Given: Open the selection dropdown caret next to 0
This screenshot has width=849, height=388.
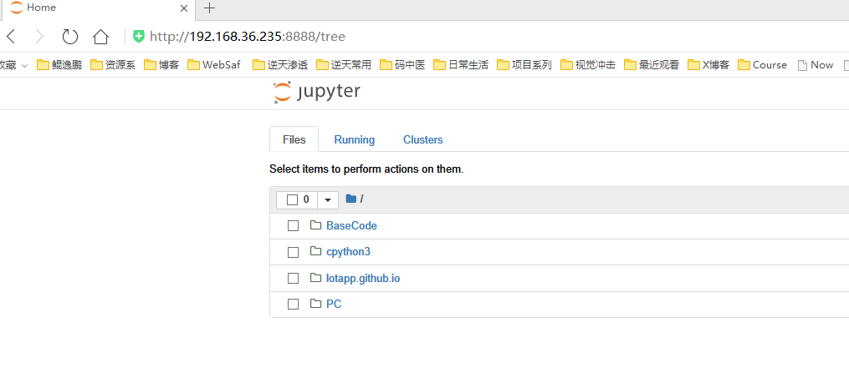Looking at the screenshot, I should click(328, 200).
